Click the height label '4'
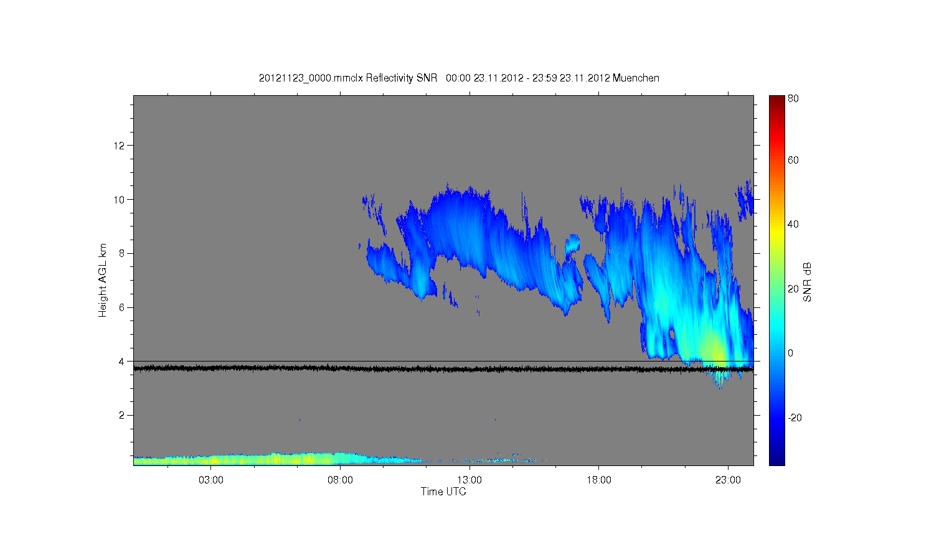The height and width of the screenshot is (560, 934). click(x=123, y=361)
